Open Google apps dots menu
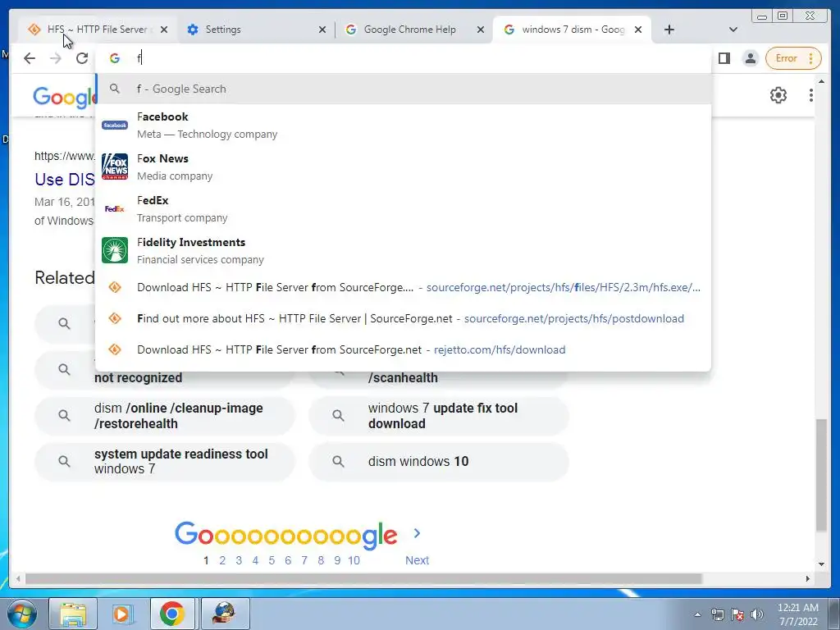 coord(810,95)
